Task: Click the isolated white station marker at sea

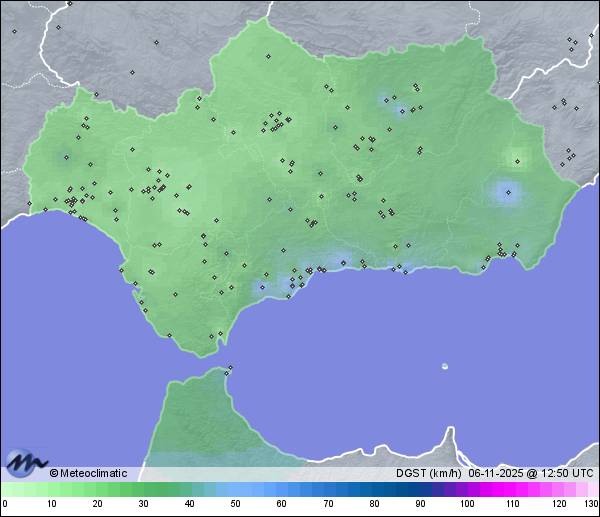Action: click(x=445, y=366)
